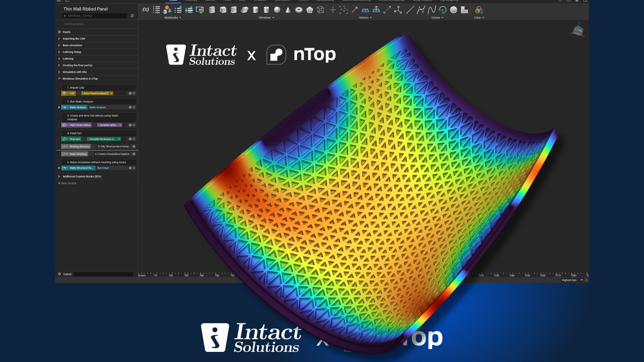Select the Torus primitive icon
Screen dimensions: 644x362
299,10
